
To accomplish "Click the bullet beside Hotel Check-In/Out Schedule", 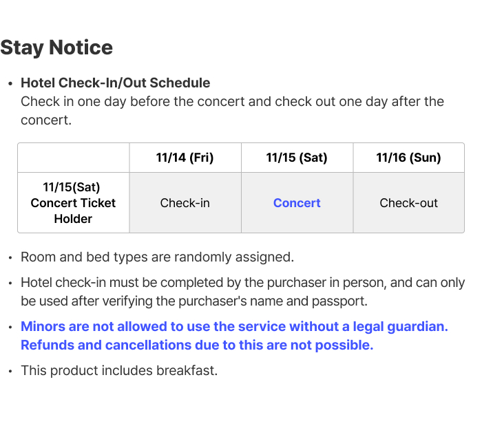I will (x=11, y=83).
